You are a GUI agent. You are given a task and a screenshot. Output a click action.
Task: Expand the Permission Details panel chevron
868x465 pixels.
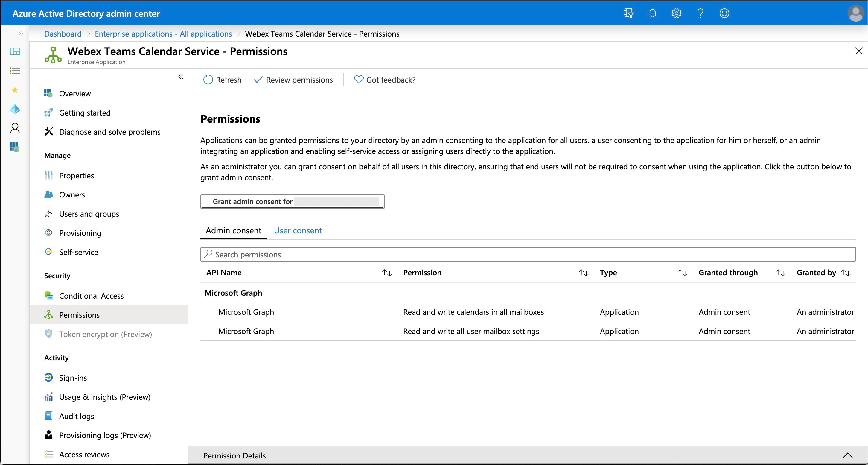(x=847, y=455)
